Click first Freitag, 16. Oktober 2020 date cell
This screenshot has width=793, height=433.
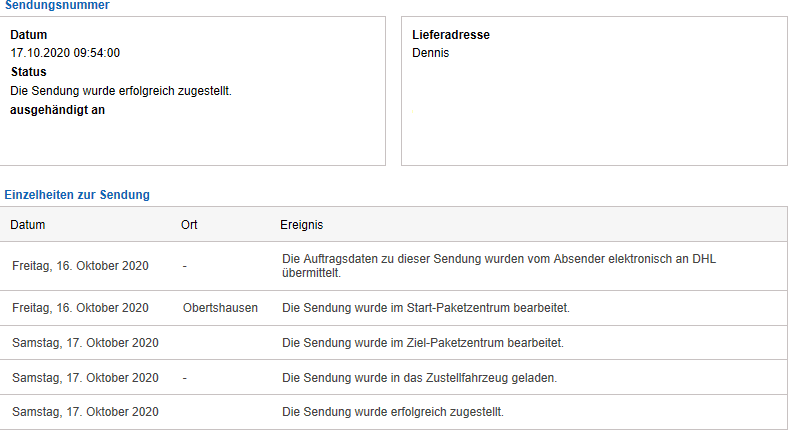[80, 266]
